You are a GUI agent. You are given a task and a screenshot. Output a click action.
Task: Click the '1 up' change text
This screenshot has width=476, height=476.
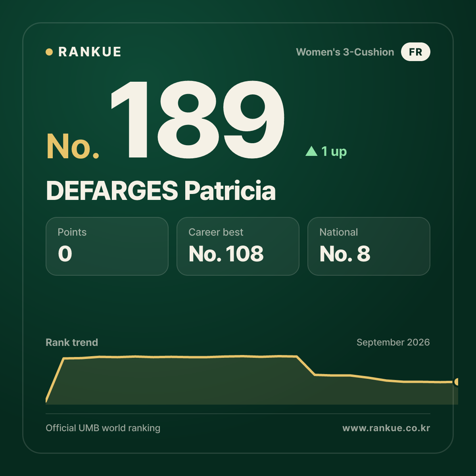click(x=334, y=152)
